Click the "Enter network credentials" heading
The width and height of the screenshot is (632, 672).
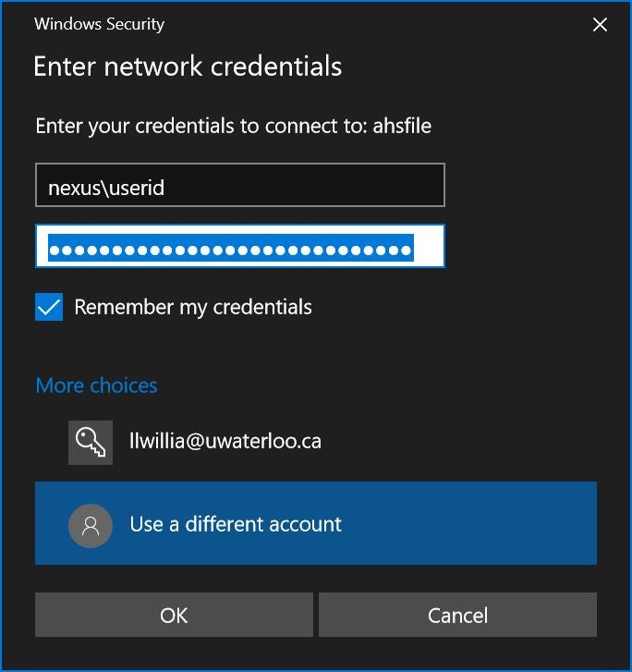tap(188, 67)
